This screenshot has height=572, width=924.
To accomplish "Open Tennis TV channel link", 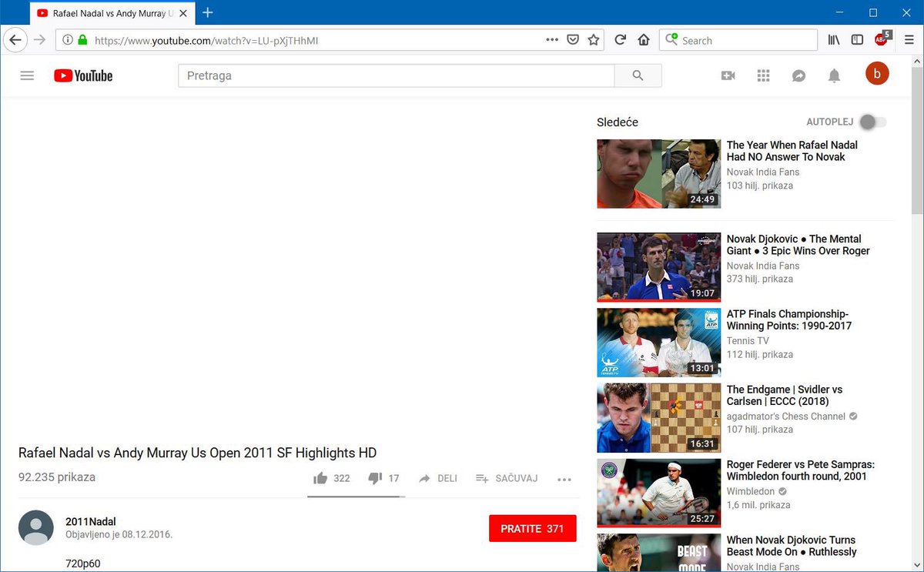I will coord(748,341).
